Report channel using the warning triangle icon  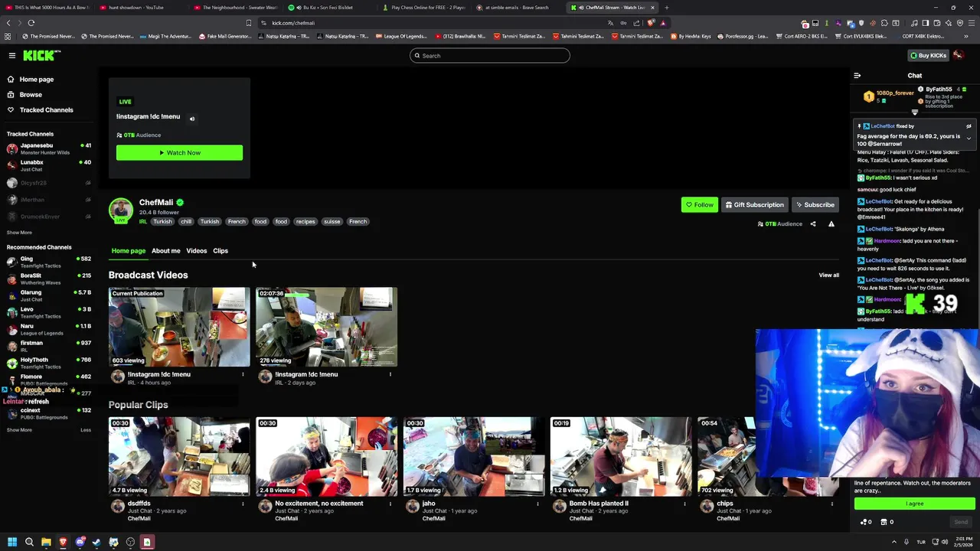831,224
